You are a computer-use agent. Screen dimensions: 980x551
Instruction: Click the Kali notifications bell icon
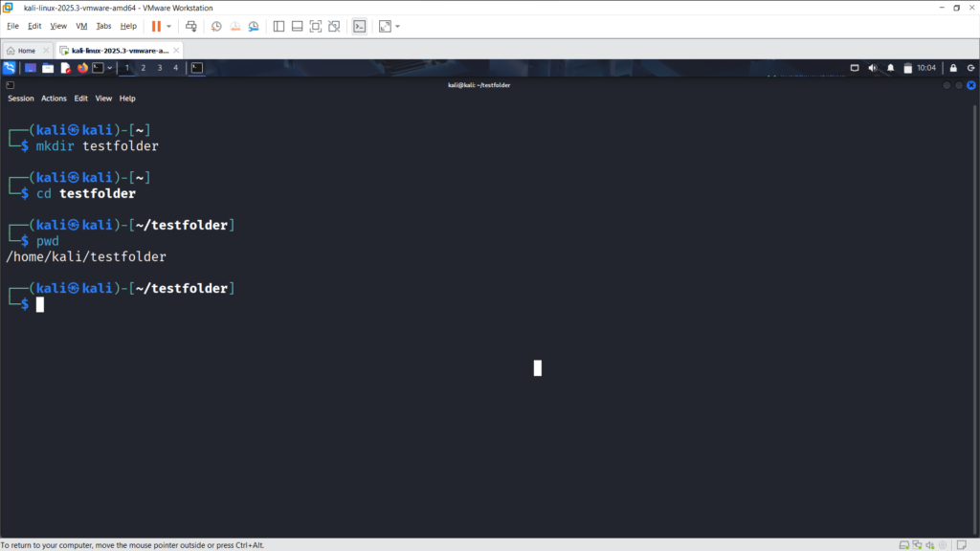pos(890,68)
